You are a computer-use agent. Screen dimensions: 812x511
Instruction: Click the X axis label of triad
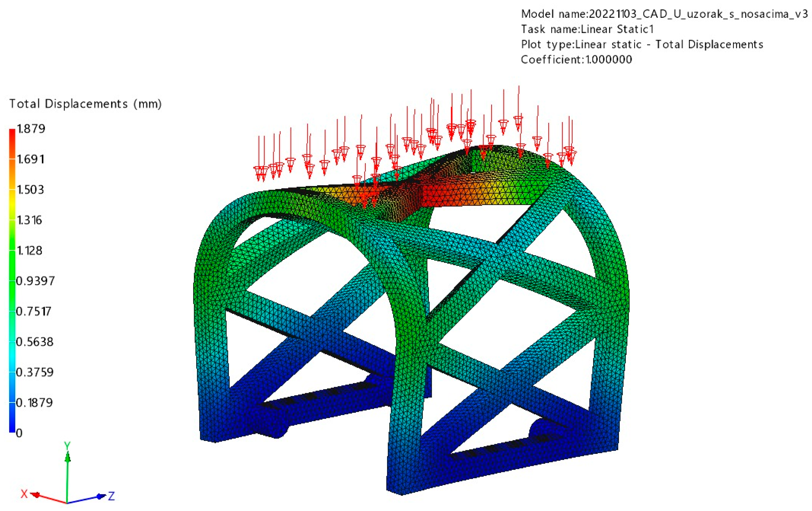pyautogui.click(x=24, y=494)
